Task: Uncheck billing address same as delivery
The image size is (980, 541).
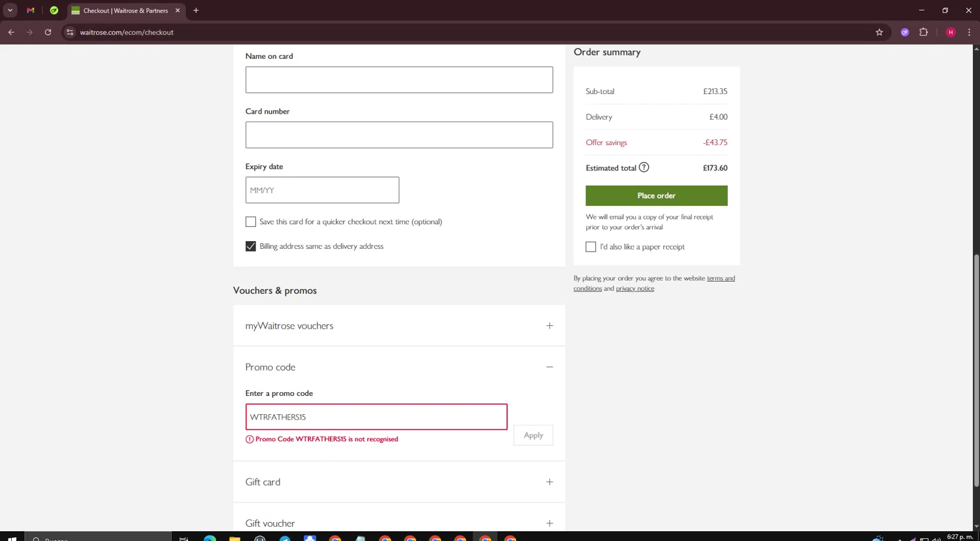Action: pos(251,246)
